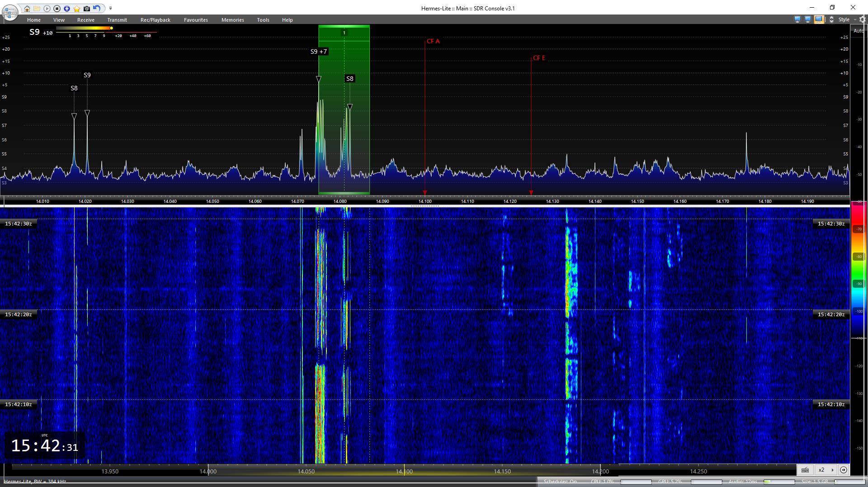Click the Home icon in quick access toolbar
The width and height of the screenshot is (868, 487).
pyautogui.click(x=27, y=9)
